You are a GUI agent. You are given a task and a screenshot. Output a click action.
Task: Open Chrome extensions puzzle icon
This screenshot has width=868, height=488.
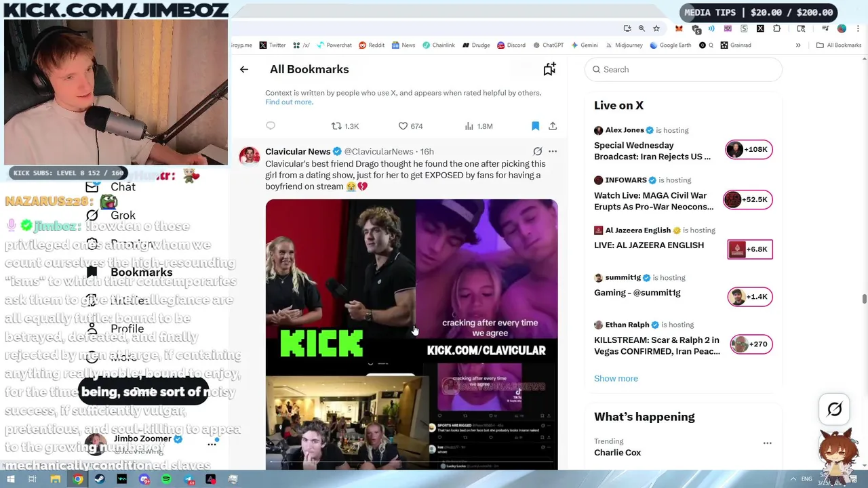click(777, 28)
